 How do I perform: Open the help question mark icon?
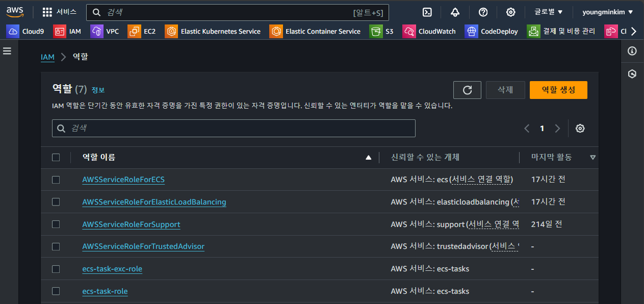(x=483, y=12)
